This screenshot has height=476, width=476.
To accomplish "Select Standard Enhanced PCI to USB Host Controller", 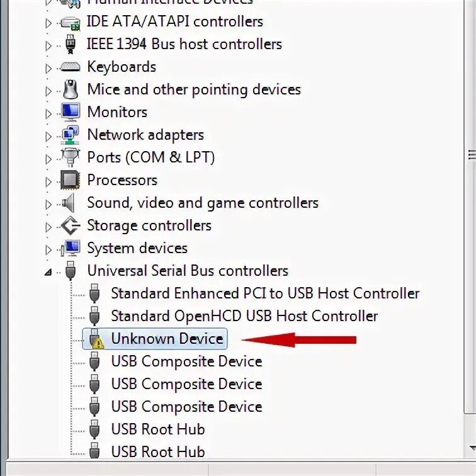I will [x=264, y=293].
